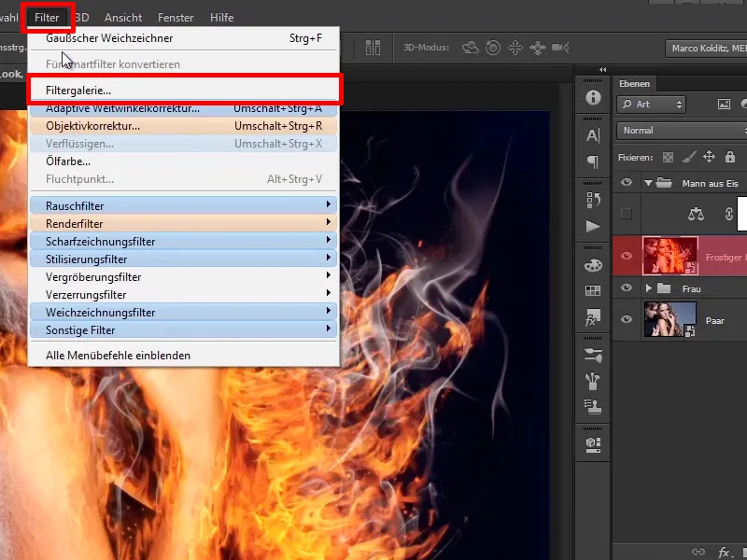Open the 3D panel cube icon
747x560 pixels.
(x=593, y=445)
